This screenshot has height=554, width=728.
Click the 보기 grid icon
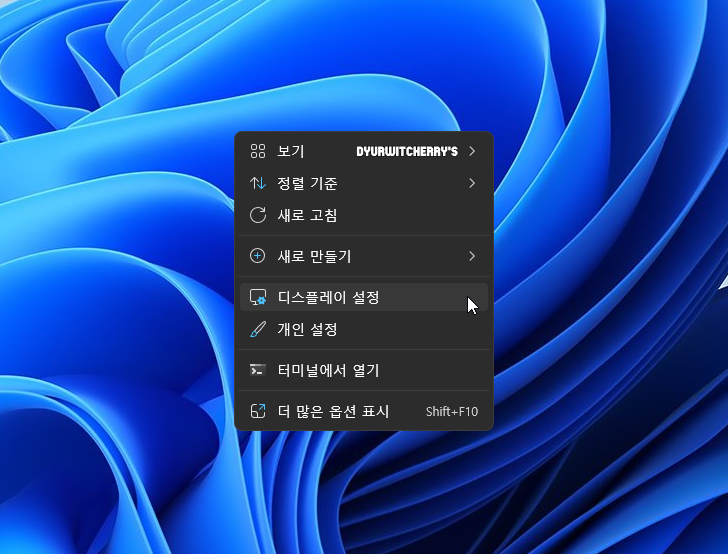tap(258, 151)
